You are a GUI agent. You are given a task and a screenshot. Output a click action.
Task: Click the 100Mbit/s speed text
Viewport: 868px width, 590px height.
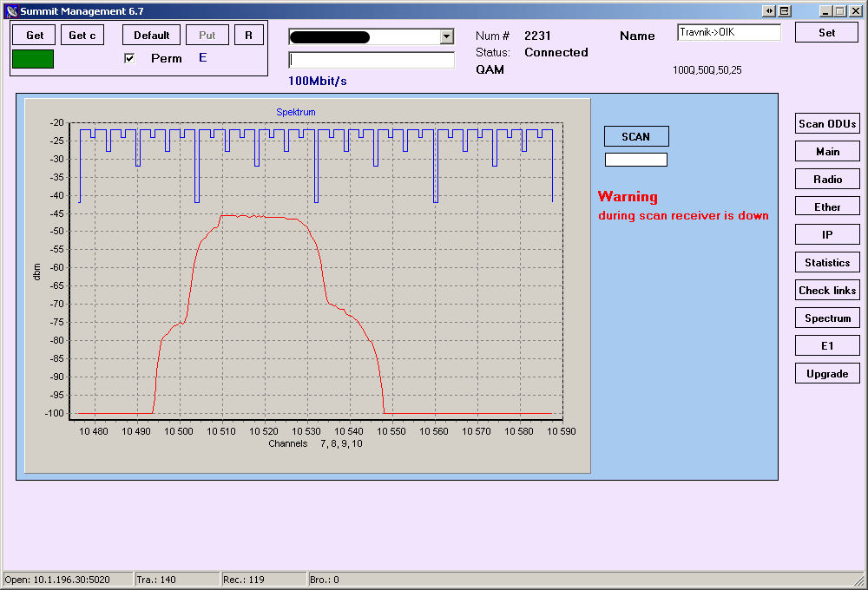317,81
